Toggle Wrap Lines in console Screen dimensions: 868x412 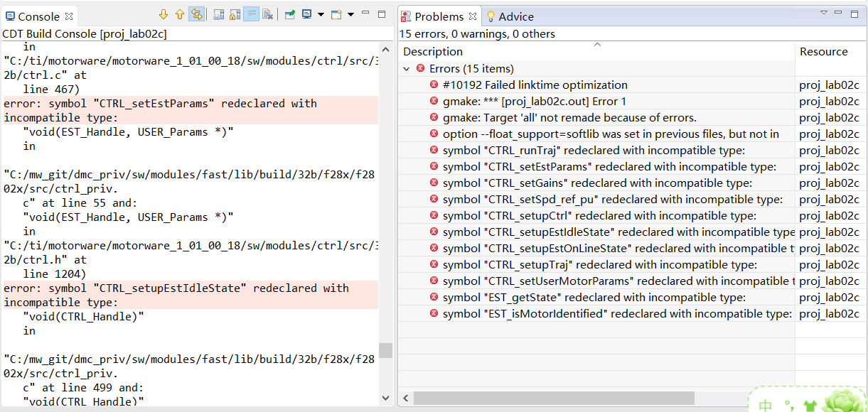[x=251, y=14]
